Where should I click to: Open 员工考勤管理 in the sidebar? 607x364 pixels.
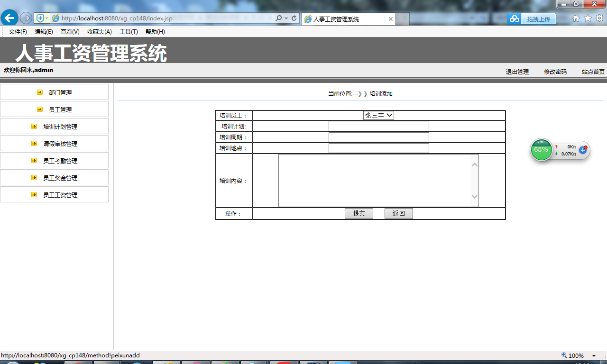coord(60,161)
